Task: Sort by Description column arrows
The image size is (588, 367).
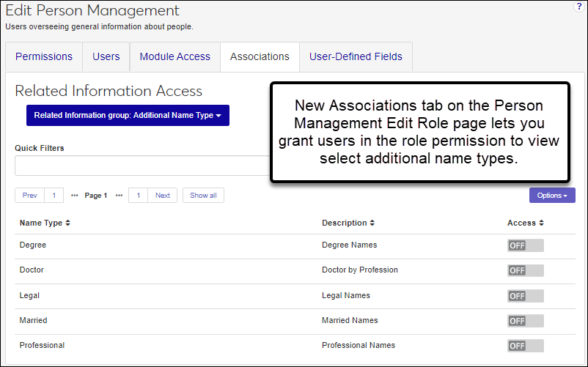Action: [372, 223]
